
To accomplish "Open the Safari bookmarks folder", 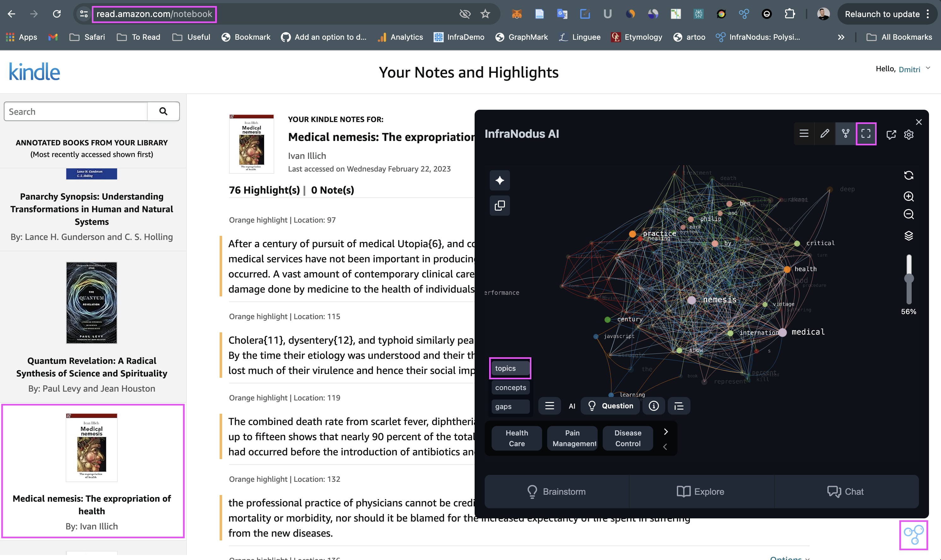I will click(87, 37).
